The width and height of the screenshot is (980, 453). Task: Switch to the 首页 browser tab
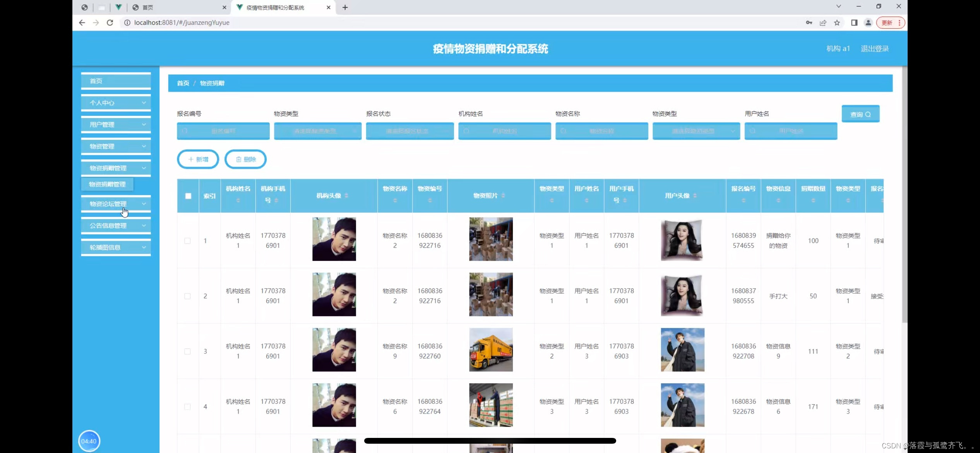click(179, 7)
